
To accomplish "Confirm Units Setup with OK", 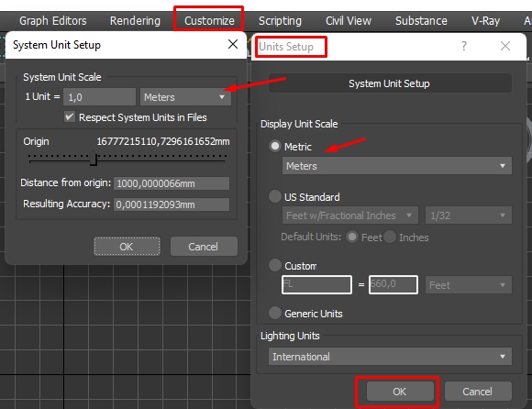I will click(400, 392).
